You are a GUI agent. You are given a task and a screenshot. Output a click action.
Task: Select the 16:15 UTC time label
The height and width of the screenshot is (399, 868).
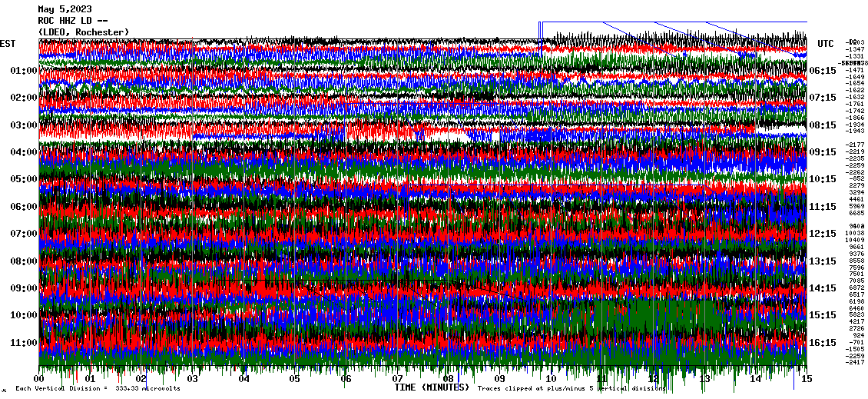click(x=822, y=343)
